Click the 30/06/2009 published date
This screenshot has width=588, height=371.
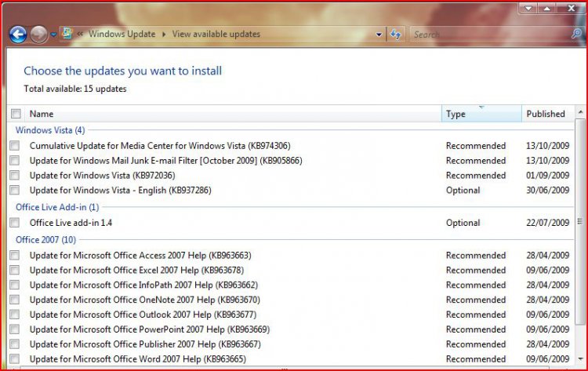[x=547, y=190]
